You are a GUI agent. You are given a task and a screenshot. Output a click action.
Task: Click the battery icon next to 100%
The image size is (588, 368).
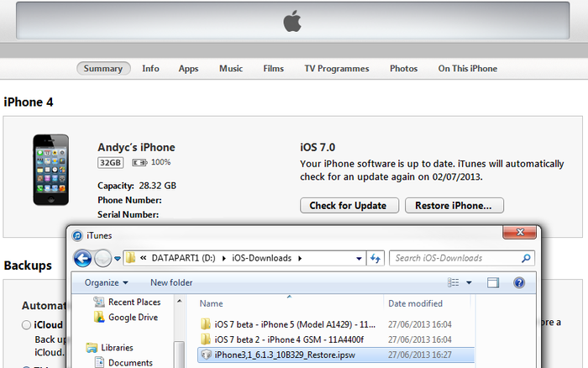tap(139, 162)
